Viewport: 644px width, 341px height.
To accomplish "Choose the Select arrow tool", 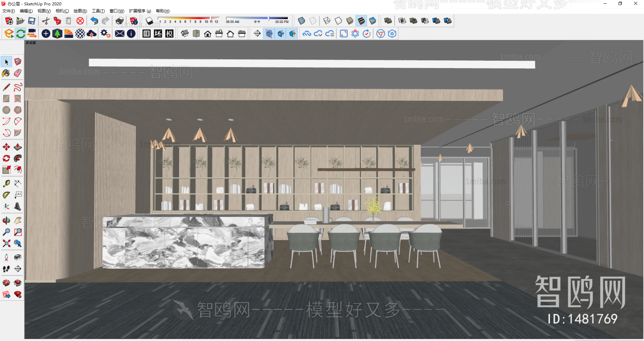I will pos(6,62).
